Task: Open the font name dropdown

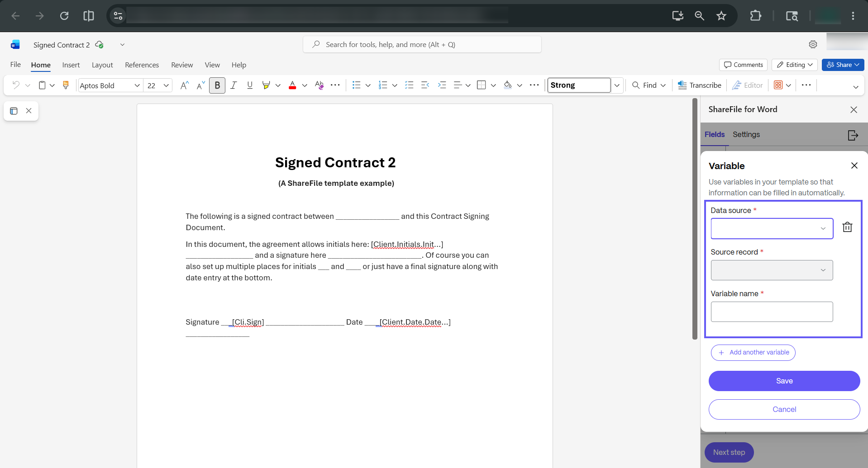Action: 137,85
